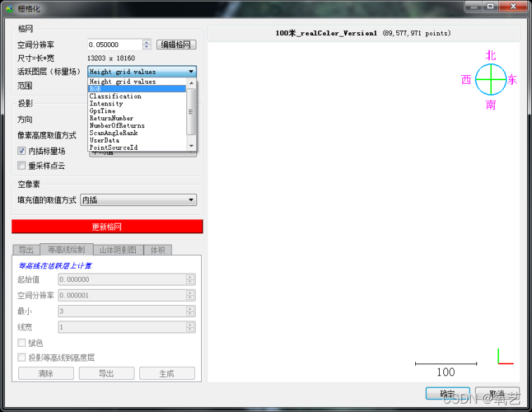Uncheck the 内插标量场 checkbox
The image size is (532, 412).
coord(22,150)
